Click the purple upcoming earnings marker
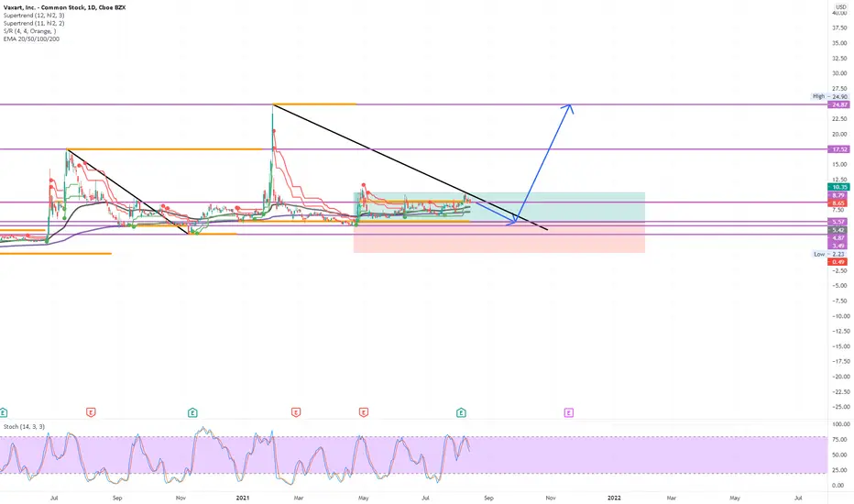Screen dimensions: 854x504 [x=569, y=412]
